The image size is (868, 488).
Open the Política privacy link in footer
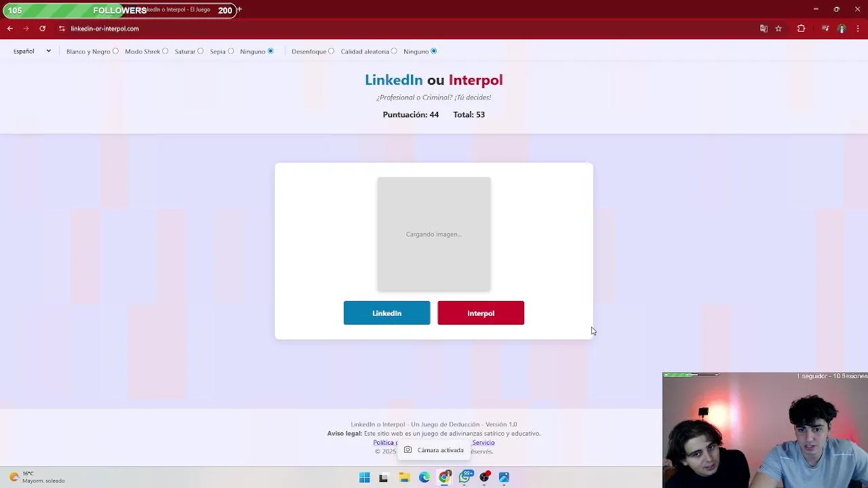point(384,443)
